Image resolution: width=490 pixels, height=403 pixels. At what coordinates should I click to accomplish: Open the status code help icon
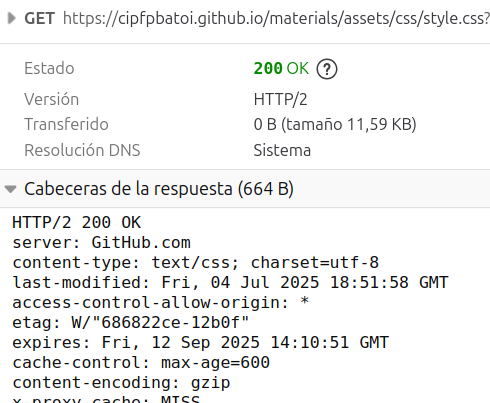point(327,69)
